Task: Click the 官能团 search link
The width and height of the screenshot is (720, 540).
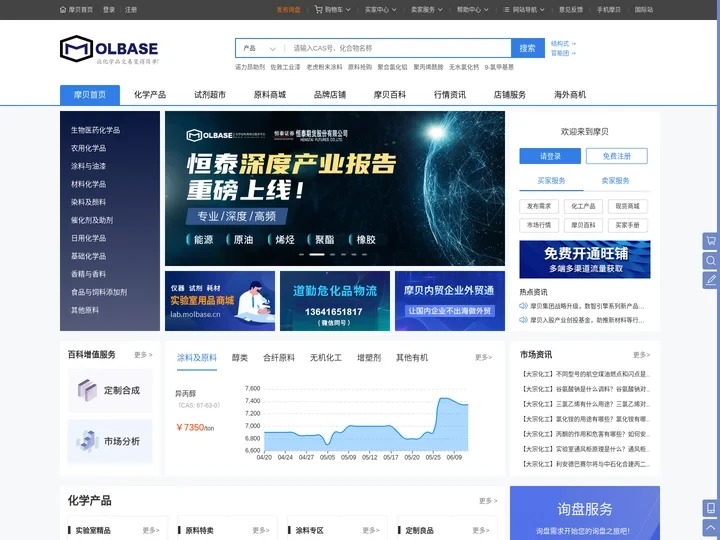Action: 563,53
